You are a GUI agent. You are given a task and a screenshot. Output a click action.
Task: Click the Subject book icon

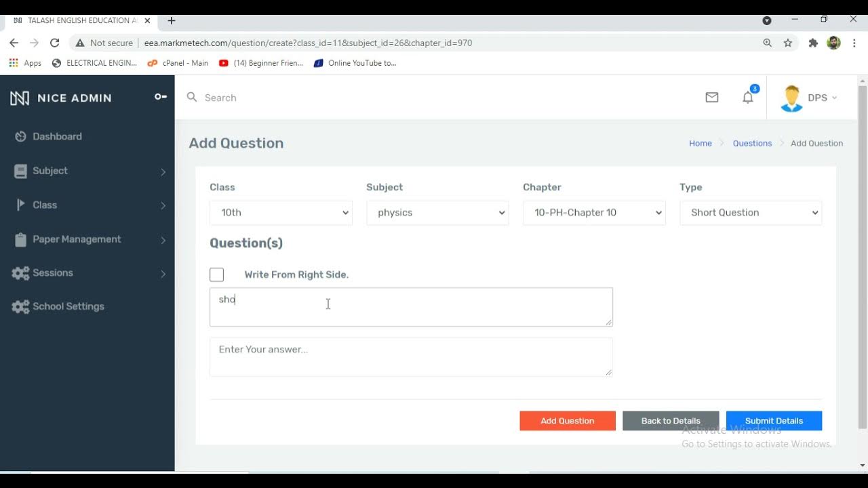click(x=20, y=171)
